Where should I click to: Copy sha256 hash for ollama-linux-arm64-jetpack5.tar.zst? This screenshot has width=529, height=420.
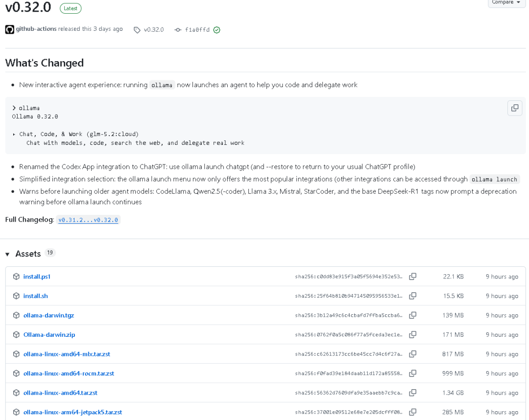click(412, 412)
